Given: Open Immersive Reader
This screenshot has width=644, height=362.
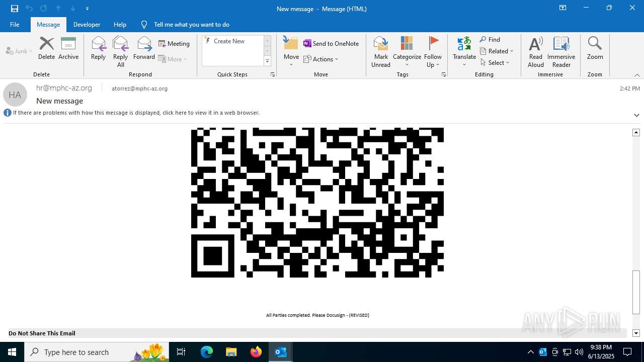Looking at the screenshot, I should click(x=561, y=52).
